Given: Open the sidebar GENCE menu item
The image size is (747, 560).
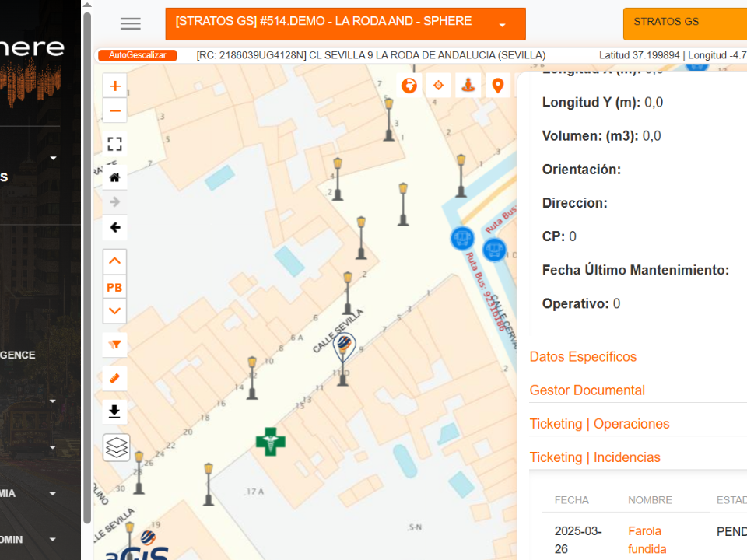Looking at the screenshot, I should (18, 355).
